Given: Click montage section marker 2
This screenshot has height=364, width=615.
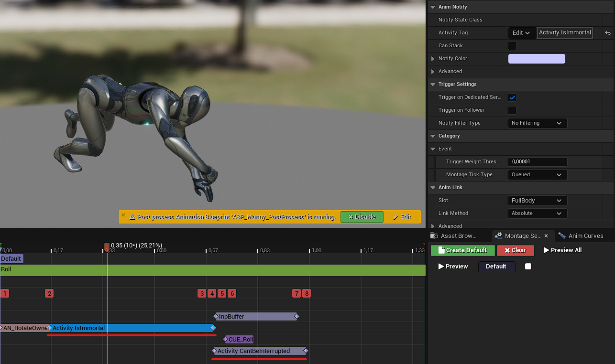Looking at the screenshot, I should 49,293.
